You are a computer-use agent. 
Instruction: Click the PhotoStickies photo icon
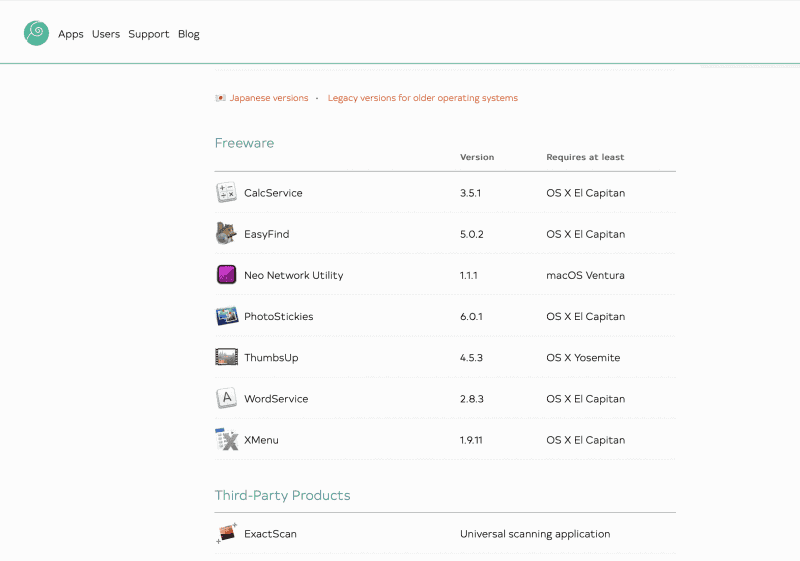point(227,316)
